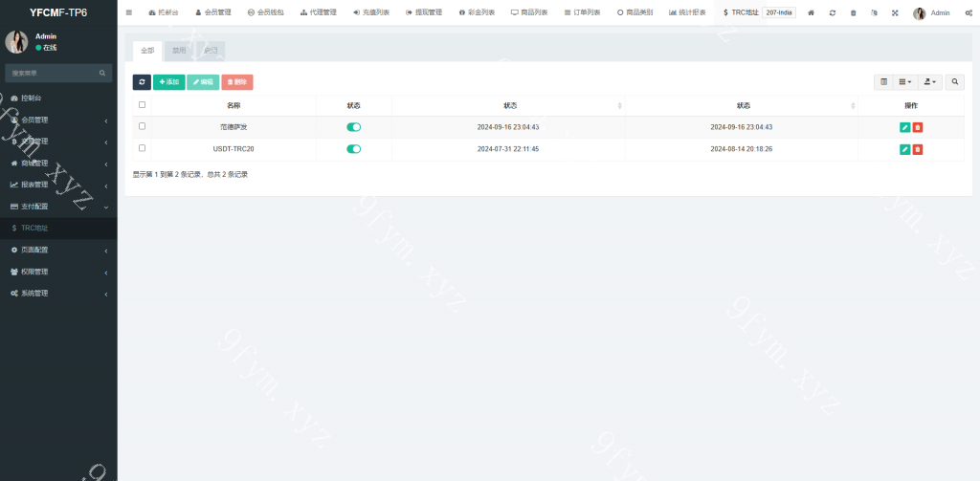Image resolution: width=980 pixels, height=481 pixels.
Task: Toggle status switch for 范德萨发
Action: [x=354, y=127]
